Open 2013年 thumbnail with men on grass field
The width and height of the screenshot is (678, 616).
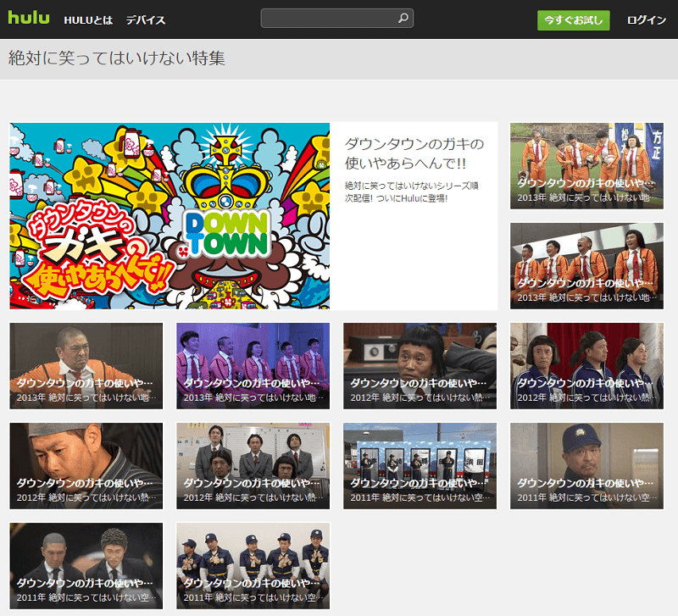586,166
